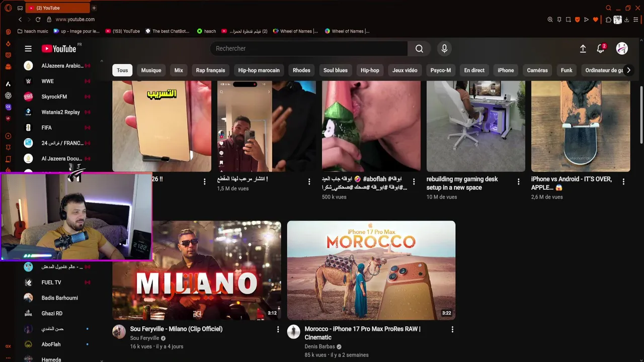
Task: Open options for iPhone vs Android short
Action: pos(623,182)
